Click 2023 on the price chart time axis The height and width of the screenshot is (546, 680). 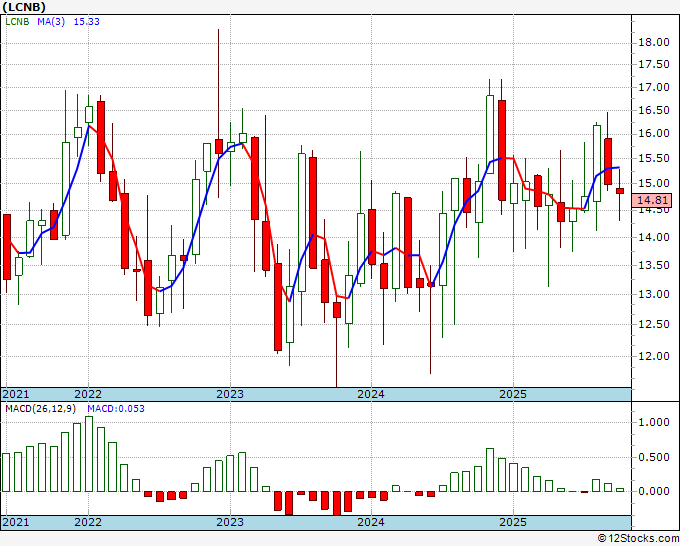coord(230,394)
